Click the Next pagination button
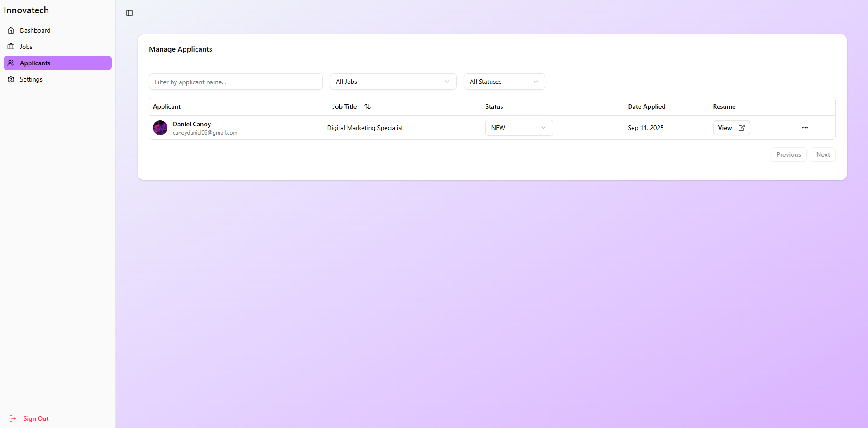Screen dimensions: 868x428 tap(823, 154)
